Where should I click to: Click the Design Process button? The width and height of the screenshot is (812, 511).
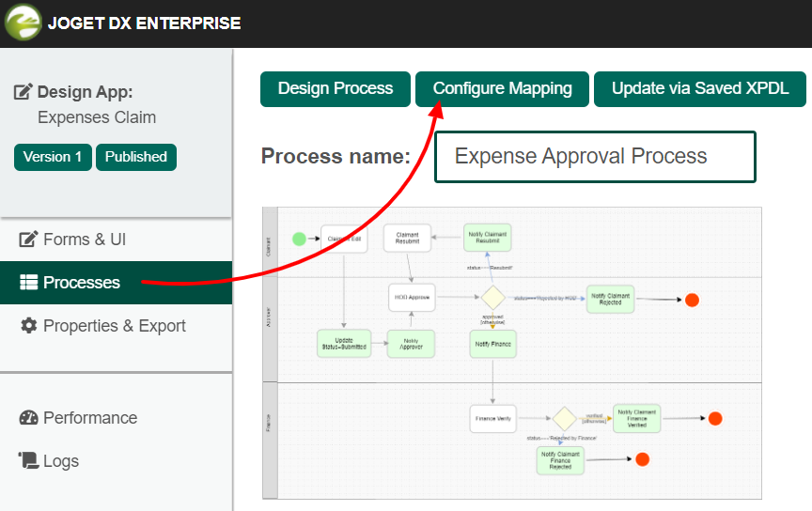(336, 89)
